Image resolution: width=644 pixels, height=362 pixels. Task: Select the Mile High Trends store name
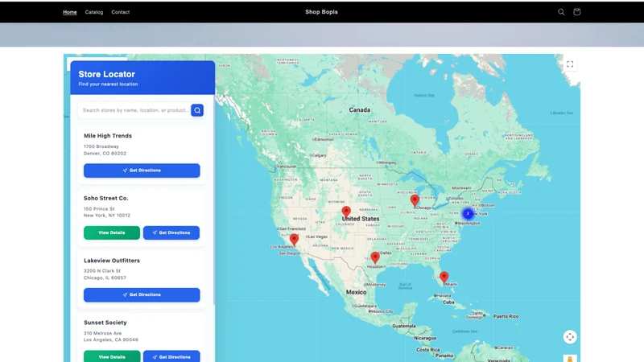pyautogui.click(x=108, y=136)
